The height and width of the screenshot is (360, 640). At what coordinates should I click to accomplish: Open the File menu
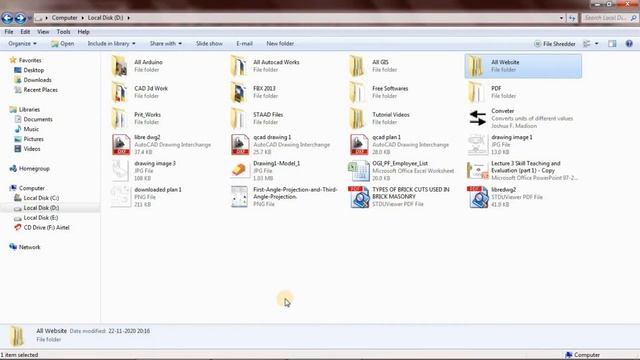point(9,31)
